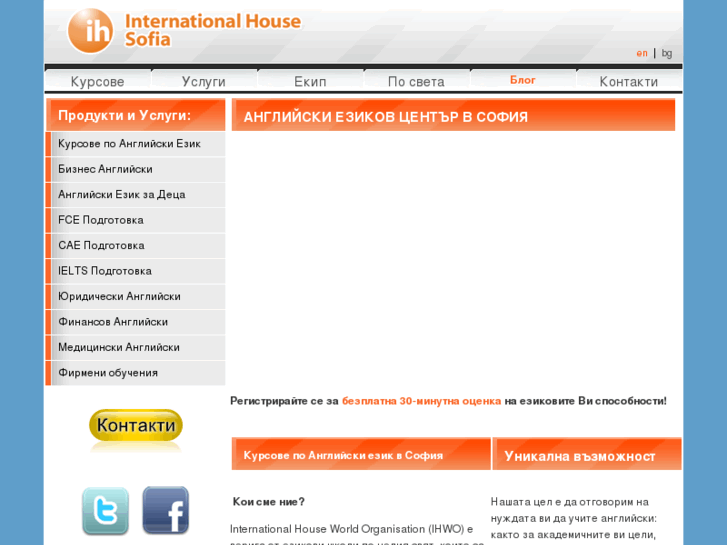Open the По света menu tab

tap(416, 82)
